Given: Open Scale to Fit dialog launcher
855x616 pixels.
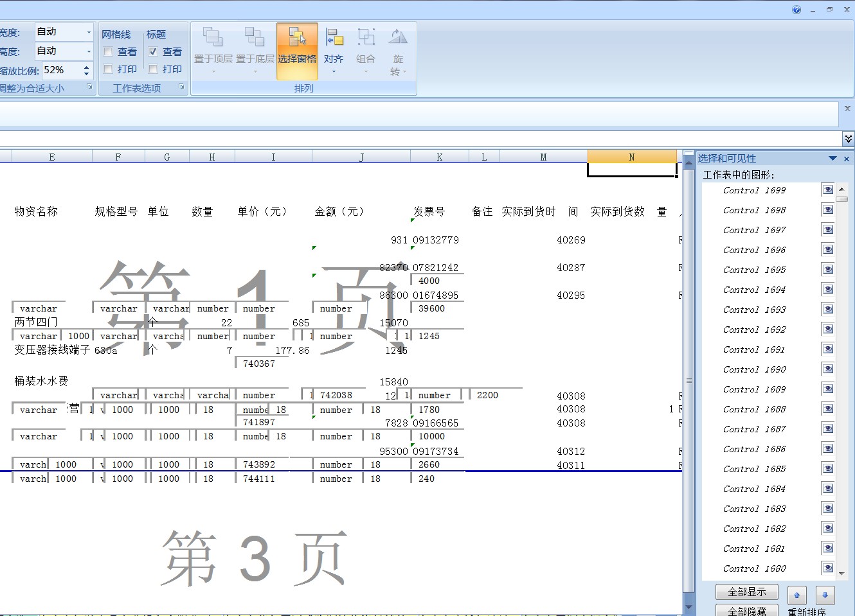Looking at the screenshot, I should [89, 87].
